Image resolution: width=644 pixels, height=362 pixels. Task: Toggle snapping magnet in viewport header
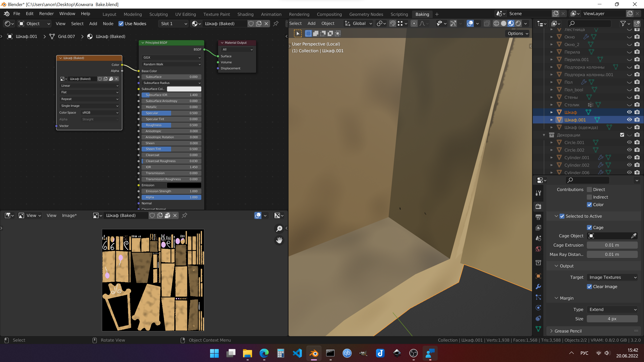[392, 23]
